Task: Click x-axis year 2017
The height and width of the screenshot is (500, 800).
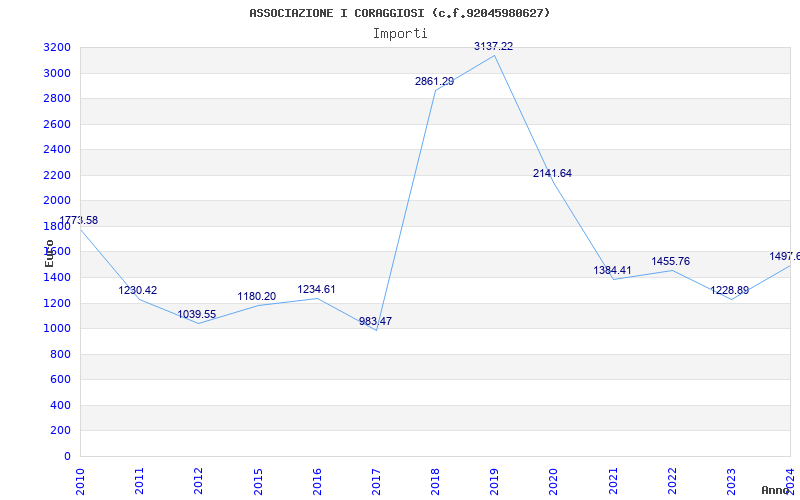Action: [376, 481]
